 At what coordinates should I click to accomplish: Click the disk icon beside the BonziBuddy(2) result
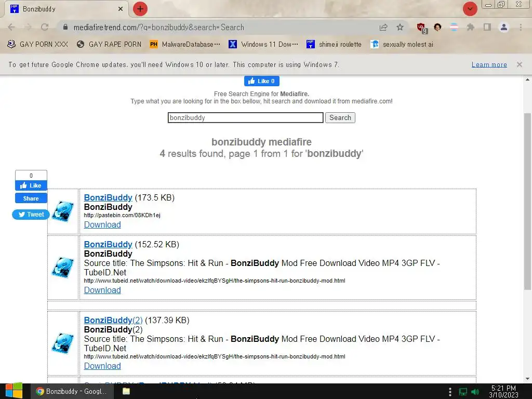pyautogui.click(x=63, y=343)
